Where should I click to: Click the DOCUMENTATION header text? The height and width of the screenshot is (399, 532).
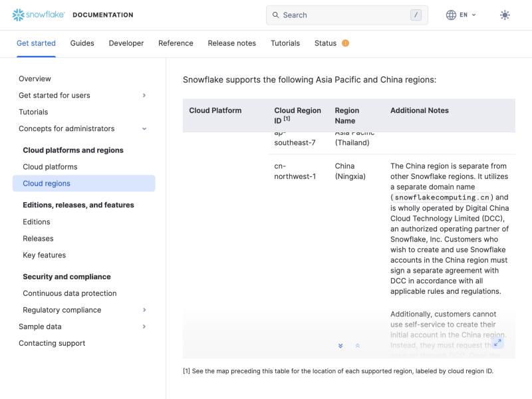tap(103, 15)
